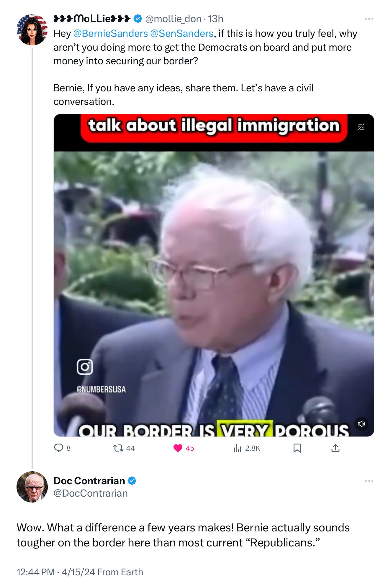Open replies on MoLLie's tweet
Image resolution: width=388 pixels, height=588 pixels.
[x=62, y=448]
